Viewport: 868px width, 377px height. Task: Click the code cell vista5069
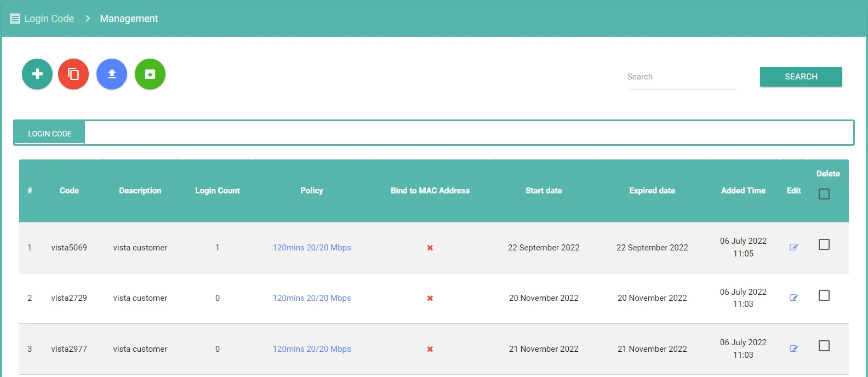click(x=69, y=248)
